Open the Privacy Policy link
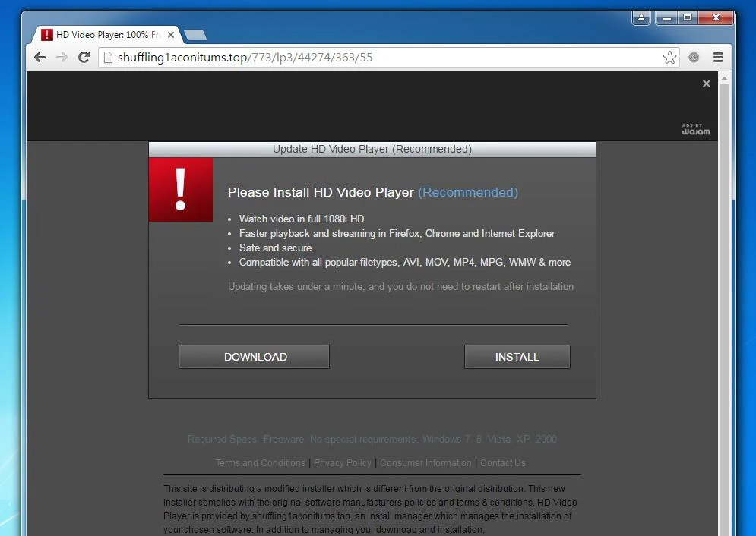The width and height of the screenshot is (756, 536). (x=343, y=463)
